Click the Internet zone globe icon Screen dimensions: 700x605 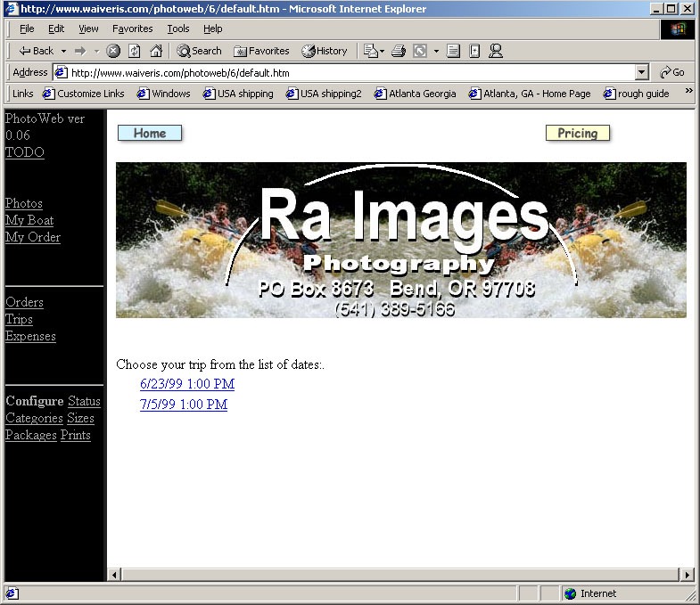pyautogui.click(x=570, y=593)
